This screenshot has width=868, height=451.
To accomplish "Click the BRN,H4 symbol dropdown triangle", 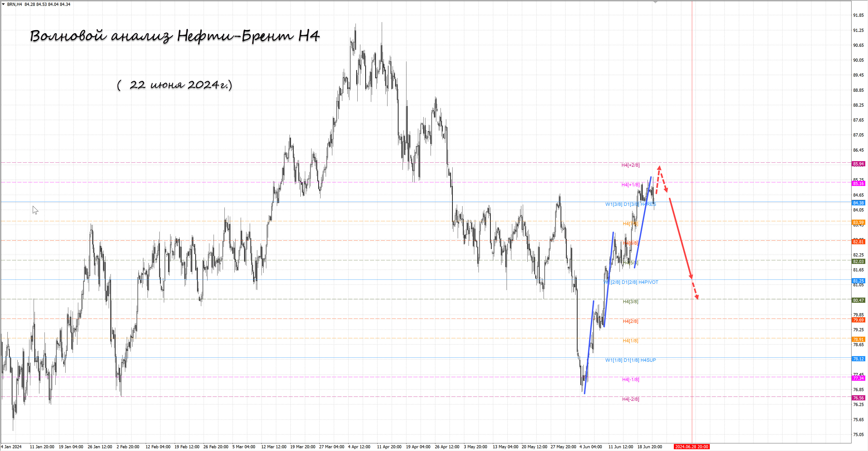I will [x=3, y=4].
